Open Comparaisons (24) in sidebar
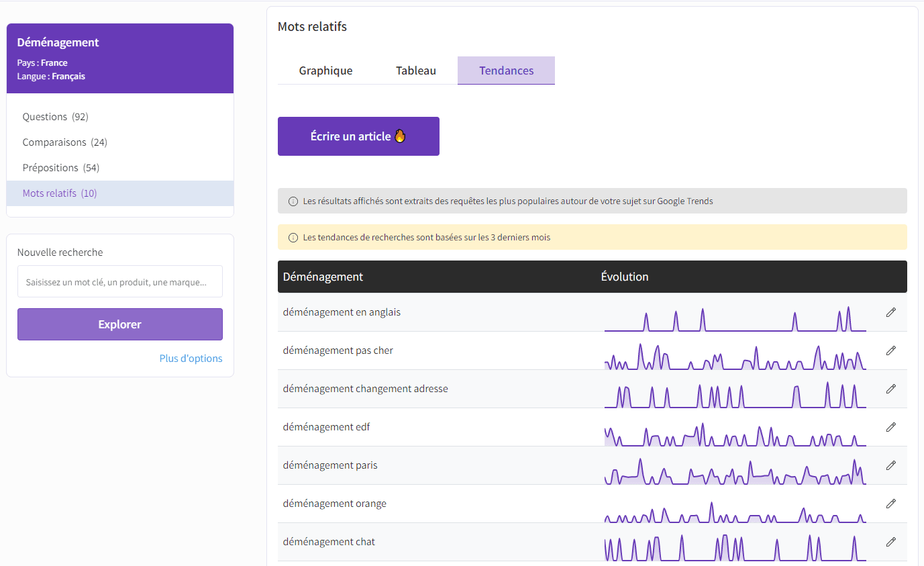The image size is (924, 566). tap(64, 142)
